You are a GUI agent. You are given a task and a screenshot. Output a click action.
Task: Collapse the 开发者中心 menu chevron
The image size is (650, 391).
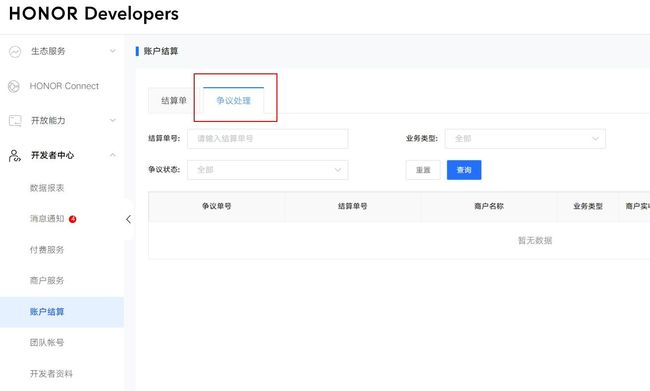point(112,155)
